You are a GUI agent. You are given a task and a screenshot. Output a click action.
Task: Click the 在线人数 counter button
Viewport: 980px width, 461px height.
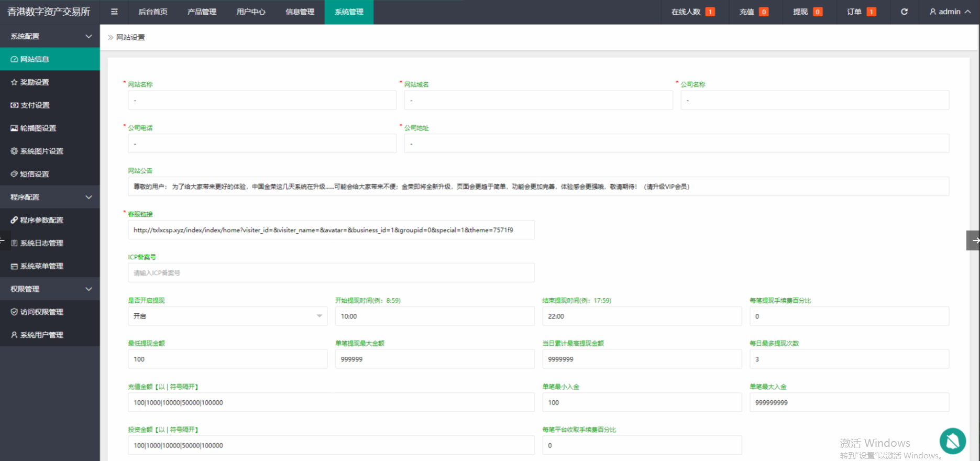pyautogui.click(x=692, y=12)
